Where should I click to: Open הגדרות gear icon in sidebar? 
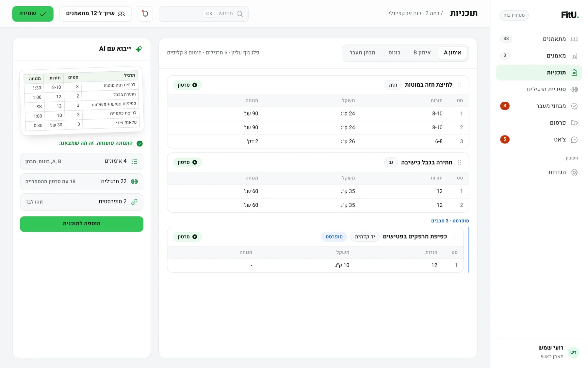[x=574, y=172]
